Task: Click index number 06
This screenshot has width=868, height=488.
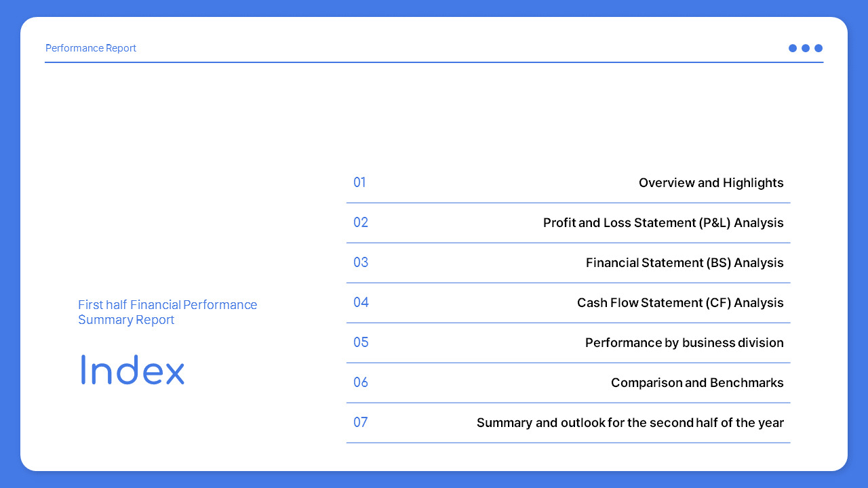Action: click(x=361, y=382)
